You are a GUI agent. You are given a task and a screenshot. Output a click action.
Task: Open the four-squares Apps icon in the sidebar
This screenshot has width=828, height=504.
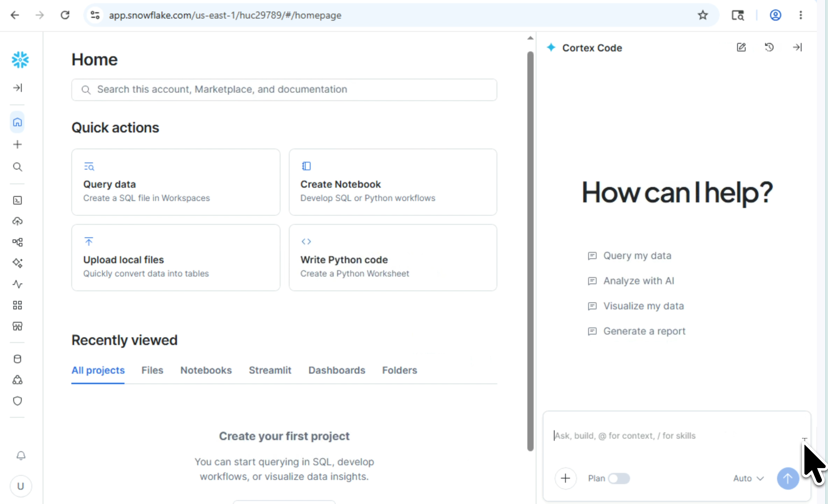pyautogui.click(x=18, y=305)
